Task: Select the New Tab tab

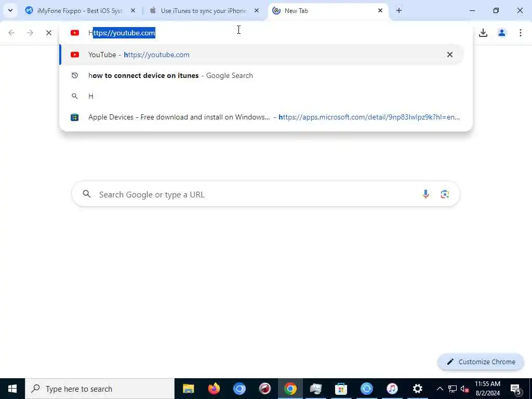Action: [328, 11]
